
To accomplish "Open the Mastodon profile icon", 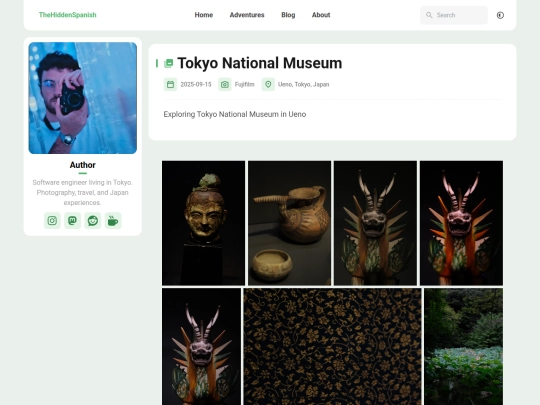I will (72, 220).
